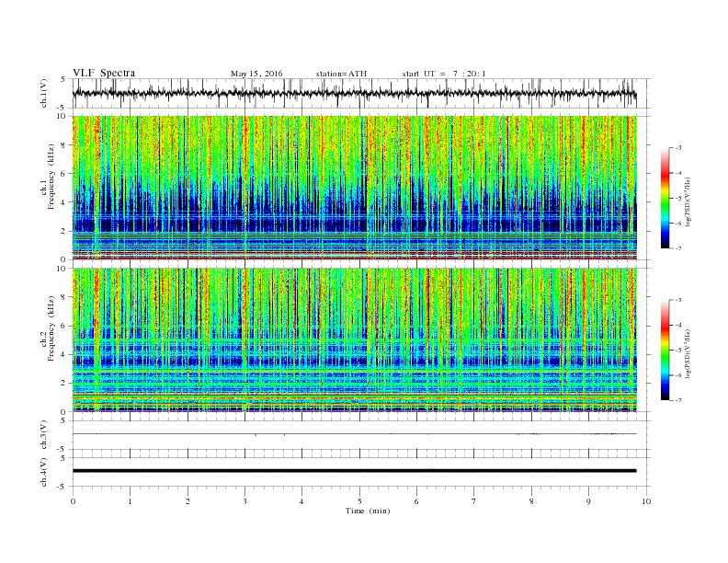Click the "4" kHz tick on ch.2 frequency axis

click(x=64, y=355)
